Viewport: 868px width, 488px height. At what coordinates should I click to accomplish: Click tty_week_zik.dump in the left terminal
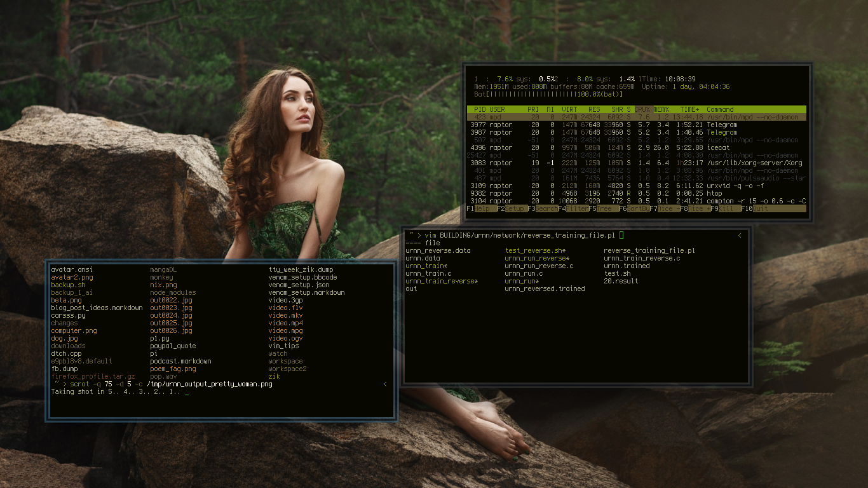point(301,269)
